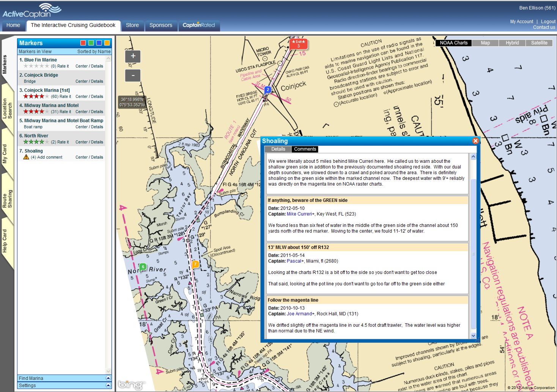557x392 pixels.
Task: Click North River green star rating
Action: (x=36, y=142)
